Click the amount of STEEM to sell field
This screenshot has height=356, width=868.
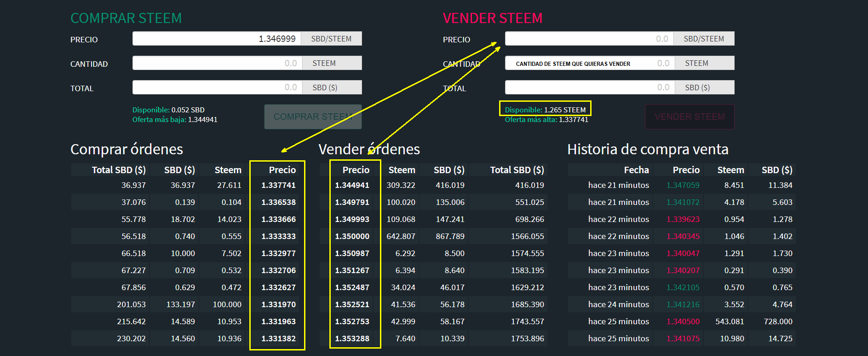tap(590, 63)
